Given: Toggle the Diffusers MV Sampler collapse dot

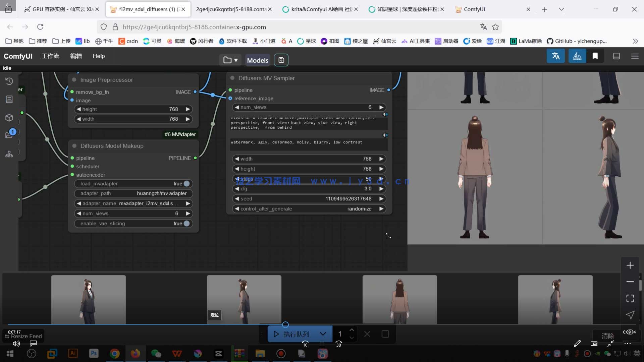Looking at the screenshot, I should [x=232, y=78].
